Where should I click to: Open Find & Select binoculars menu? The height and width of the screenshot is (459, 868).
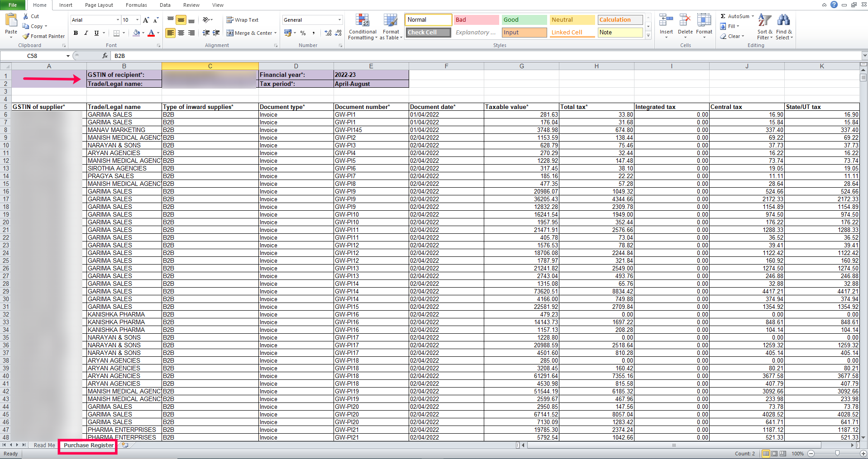coord(784,27)
